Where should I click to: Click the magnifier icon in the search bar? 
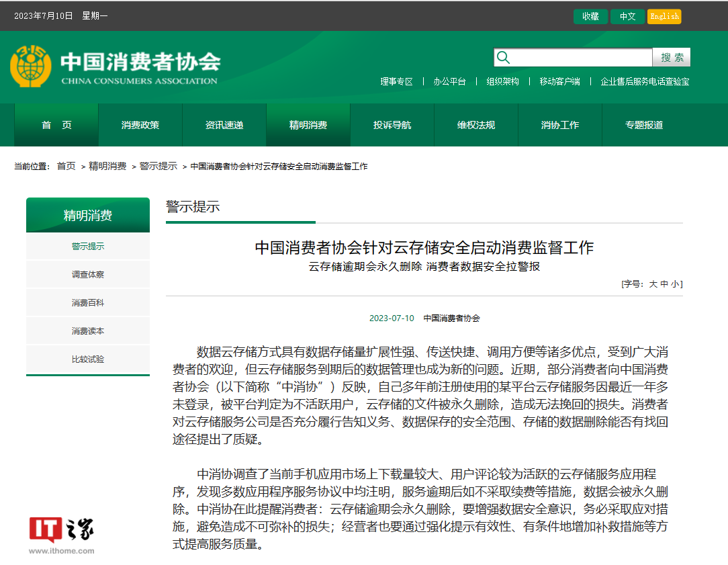503,57
